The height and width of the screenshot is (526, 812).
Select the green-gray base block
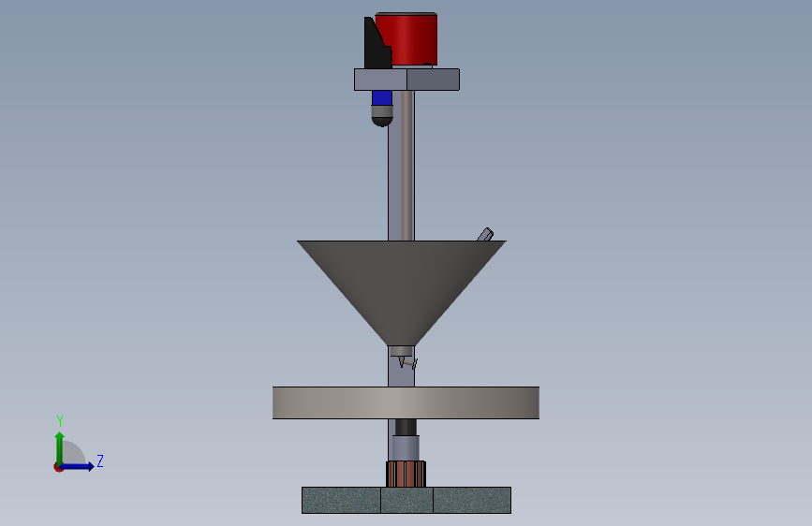click(406, 500)
